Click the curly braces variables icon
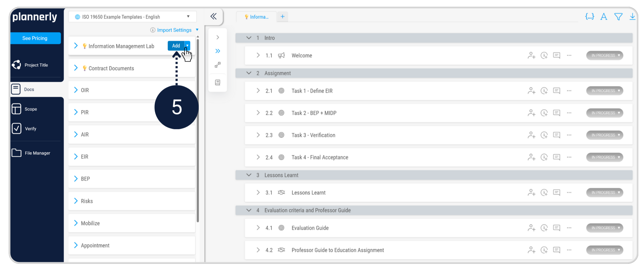The width and height of the screenshot is (644, 272). [589, 17]
